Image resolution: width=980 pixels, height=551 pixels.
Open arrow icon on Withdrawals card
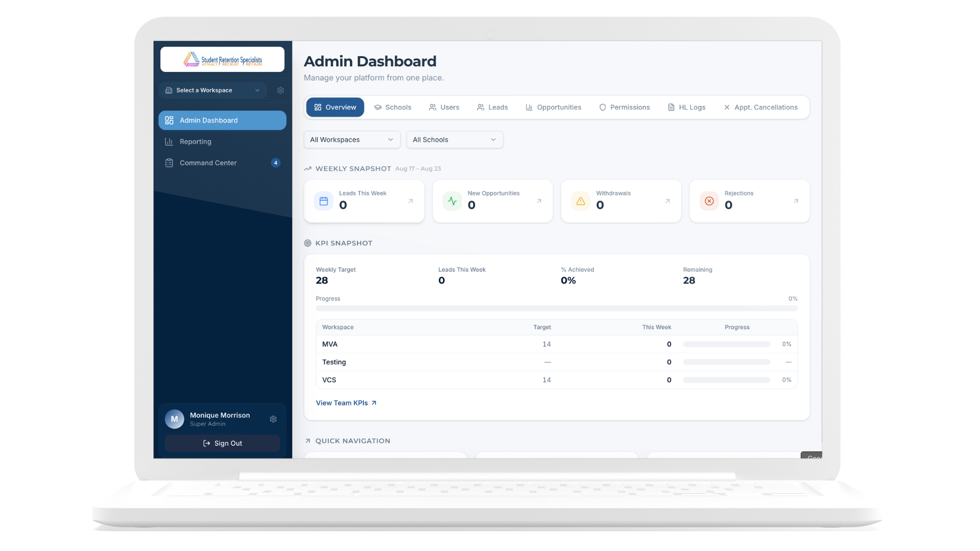(668, 201)
